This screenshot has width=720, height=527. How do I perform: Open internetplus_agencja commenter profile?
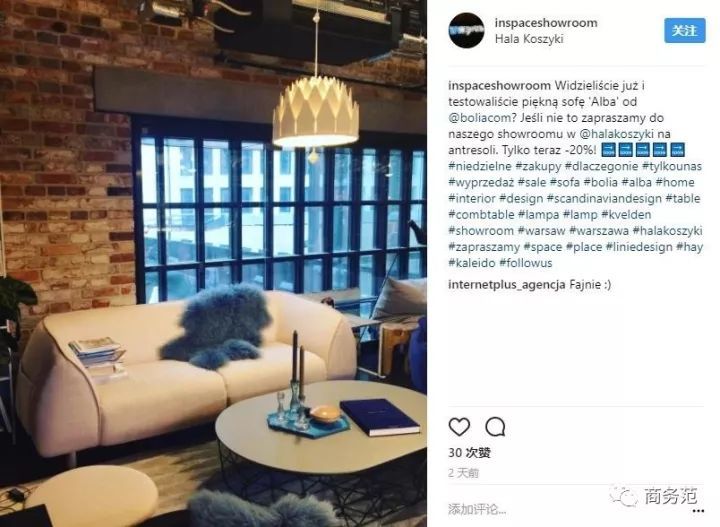pos(506,285)
